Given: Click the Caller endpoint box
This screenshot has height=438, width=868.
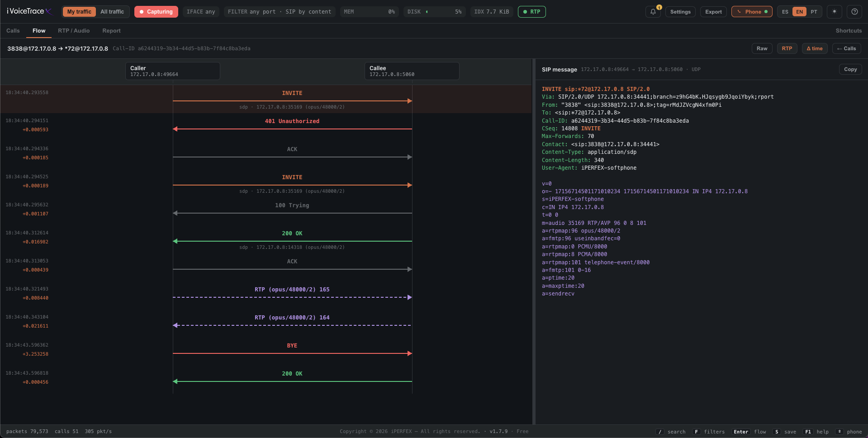Looking at the screenshot, I should [x=173, y=71].
